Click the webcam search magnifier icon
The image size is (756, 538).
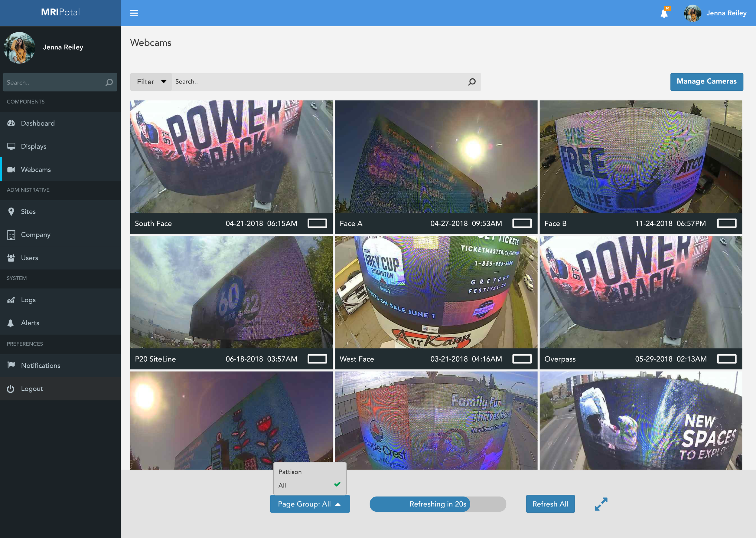click(472, 82)
